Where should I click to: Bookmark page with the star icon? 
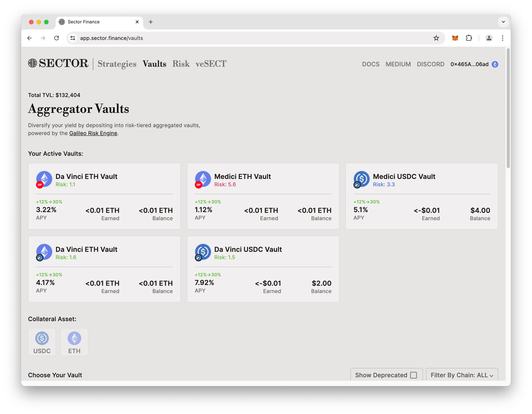pyautogui.click(x=436, y=38)
